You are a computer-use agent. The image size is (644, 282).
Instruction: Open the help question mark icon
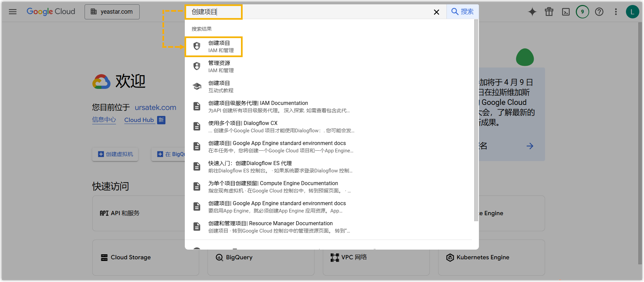coord(599,12)
